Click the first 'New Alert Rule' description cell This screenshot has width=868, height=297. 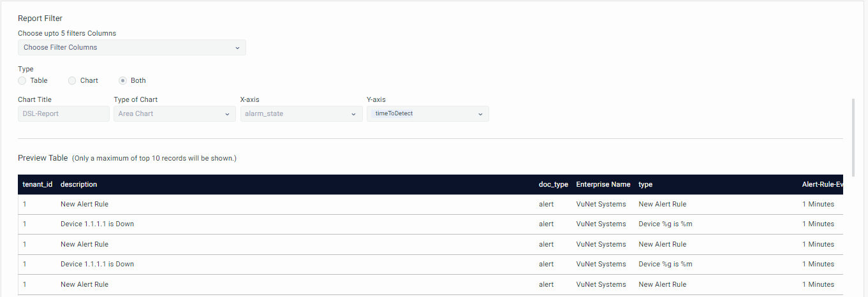tap(84, 205)
